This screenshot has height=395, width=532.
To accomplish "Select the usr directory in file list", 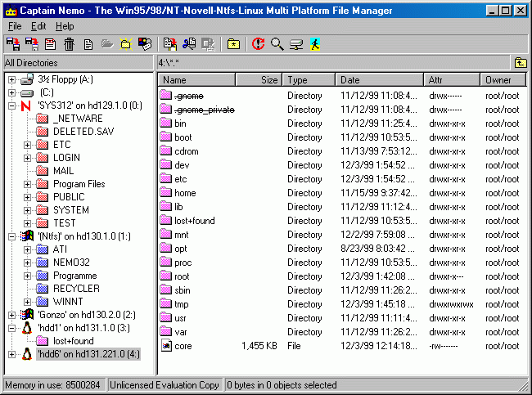I will click(x=180, y=318).
